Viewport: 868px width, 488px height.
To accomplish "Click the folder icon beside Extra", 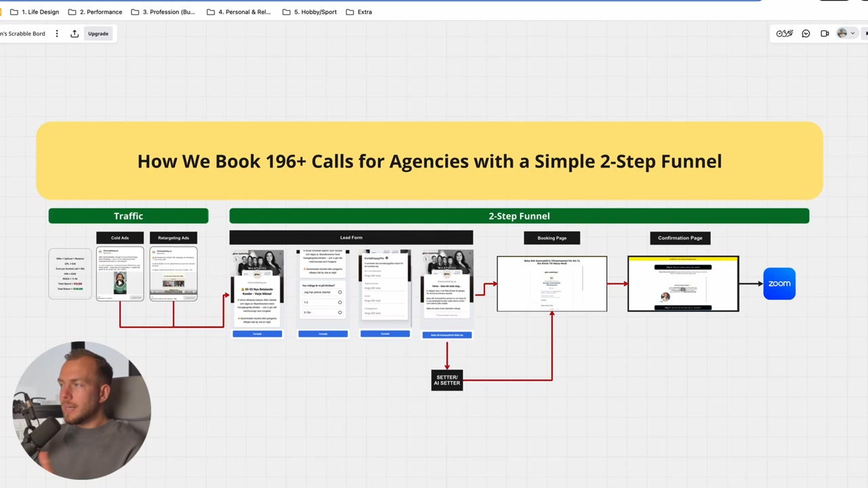I will [350, 12].
